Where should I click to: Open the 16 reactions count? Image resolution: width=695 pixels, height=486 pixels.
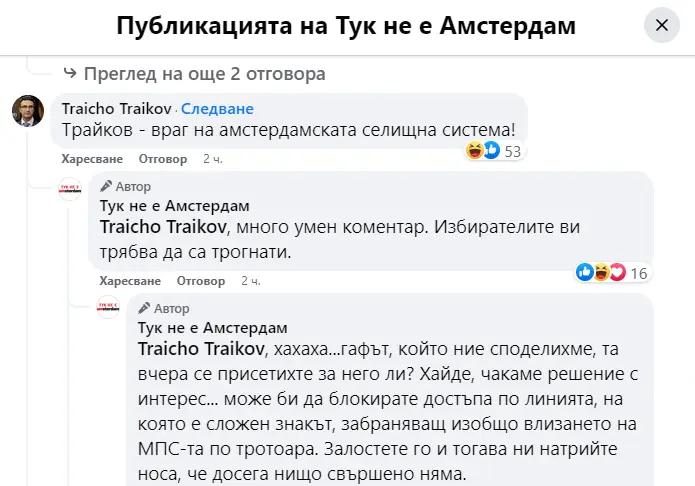(x=639, y=273)
